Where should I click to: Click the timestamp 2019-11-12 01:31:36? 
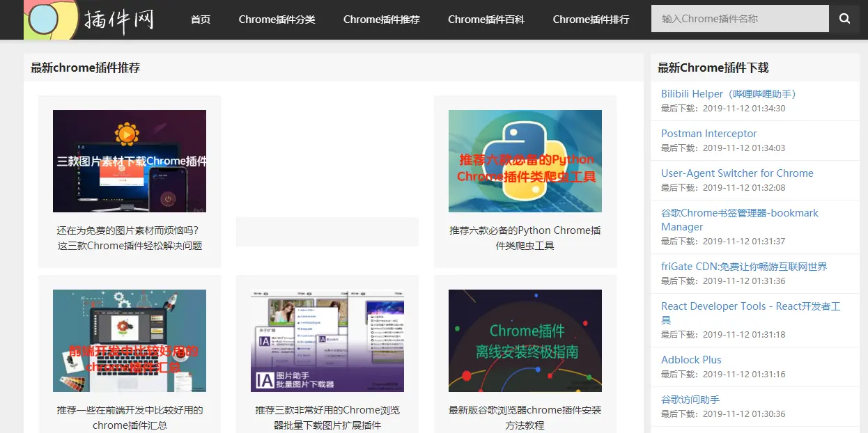click(744, 281)
